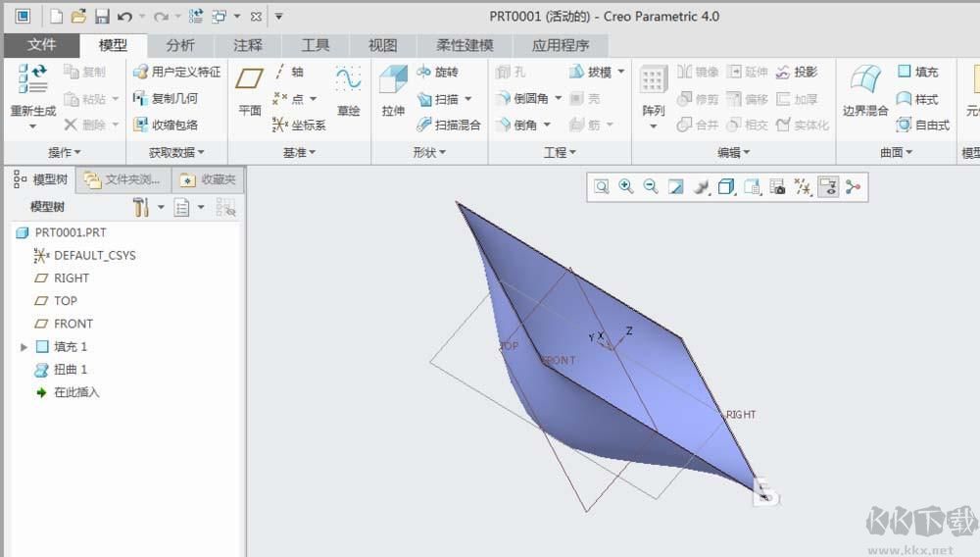Screen dimensions: 980x557
Task: Select the Freestyle tool
Action: click(923, 125)
